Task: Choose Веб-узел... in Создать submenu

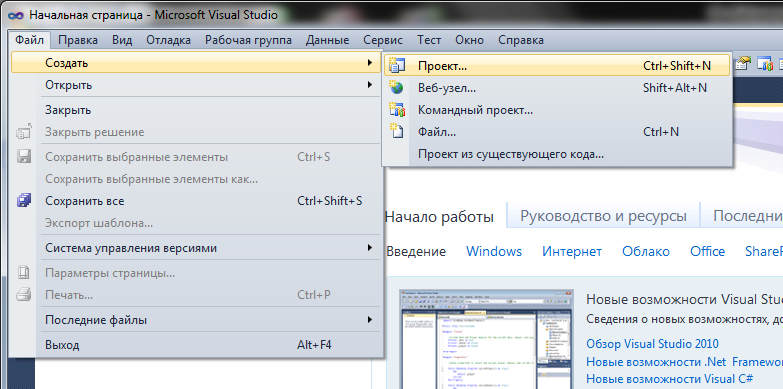Action: tap(557, 88)
